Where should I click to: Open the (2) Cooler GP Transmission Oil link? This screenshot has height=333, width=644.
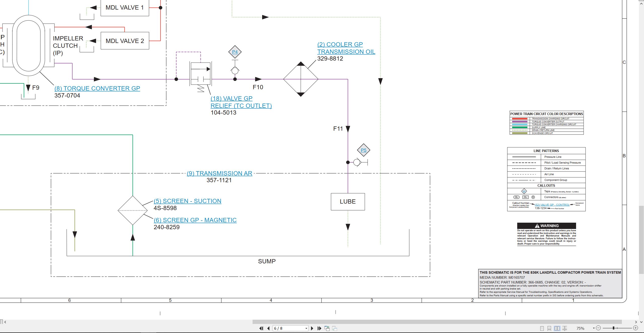click(x=346, y=48)
